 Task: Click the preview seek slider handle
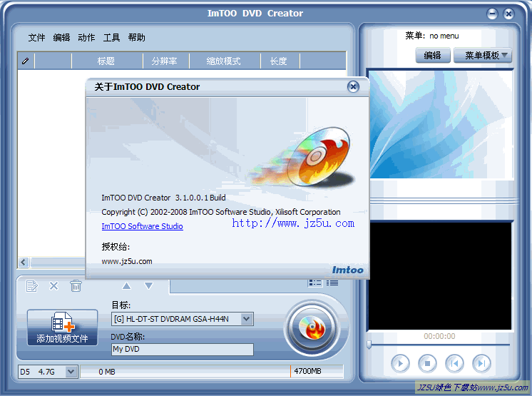coord(369,345)
